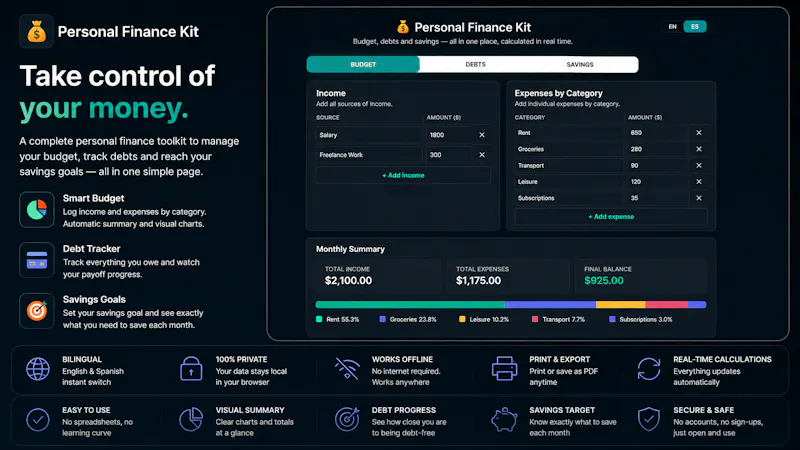
Task: Click the Total Expenses $1,175.00 value
Action: pyautogui.click(x=478, y=281)
